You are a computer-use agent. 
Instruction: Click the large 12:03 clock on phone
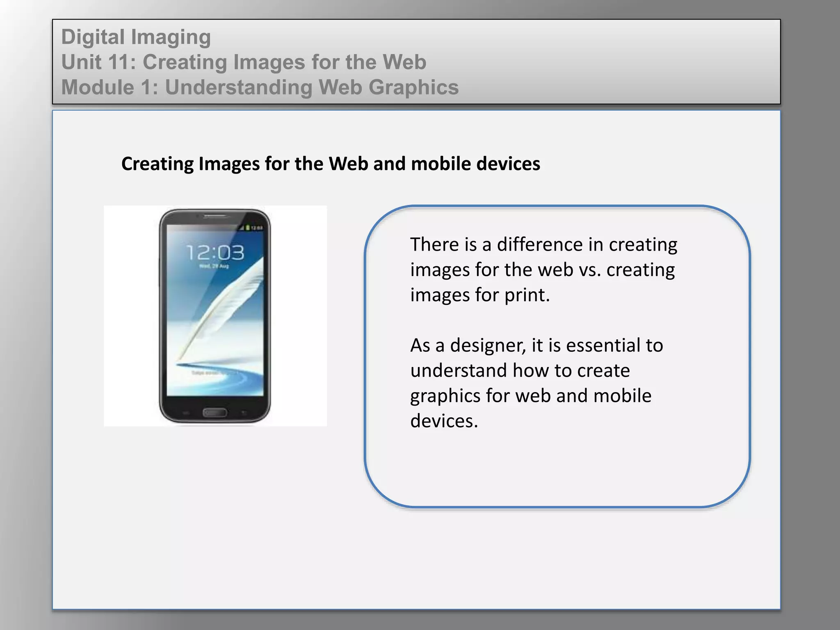215,252
